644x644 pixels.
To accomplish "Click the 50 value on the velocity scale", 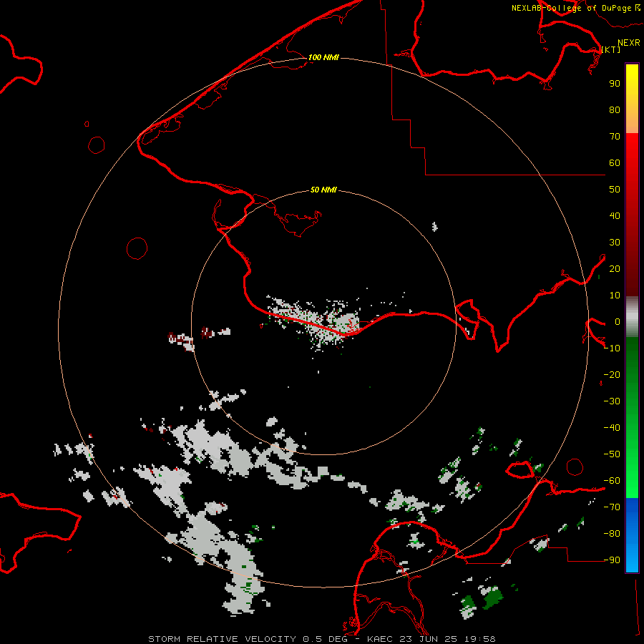I will (615, 190).
